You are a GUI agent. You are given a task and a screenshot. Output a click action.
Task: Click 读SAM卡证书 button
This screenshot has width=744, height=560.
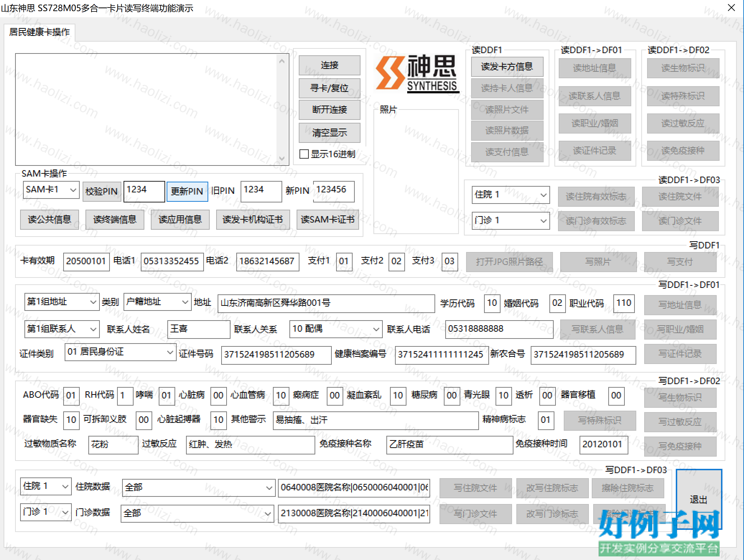pyautogui.click(x=328, y=220)
